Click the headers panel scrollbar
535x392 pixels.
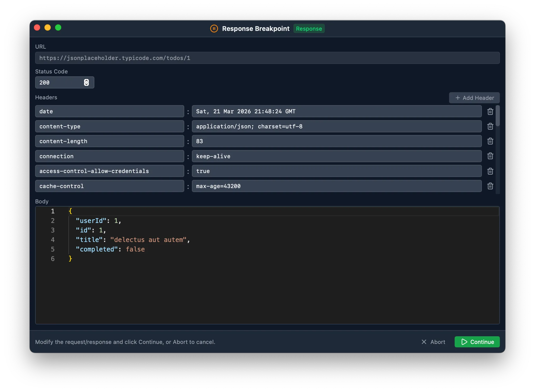pos(498,116)
